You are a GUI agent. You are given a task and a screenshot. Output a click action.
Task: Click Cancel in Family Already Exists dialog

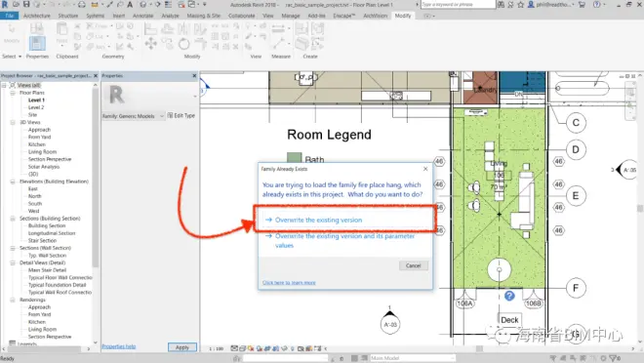click(413, 265)
